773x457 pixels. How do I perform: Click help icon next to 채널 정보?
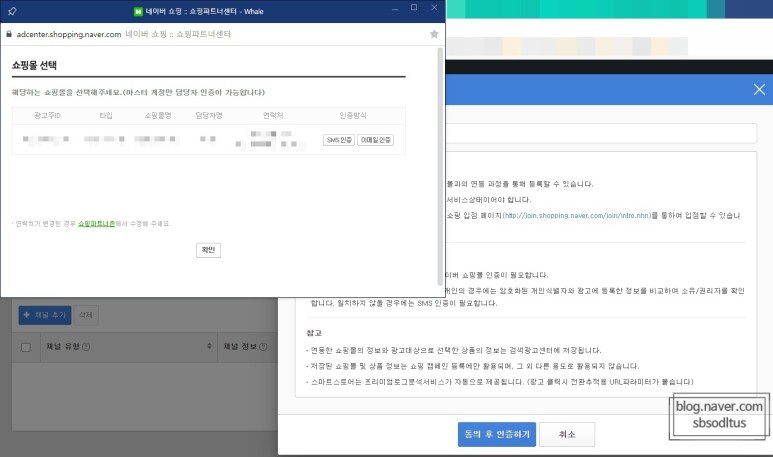click(263, 347)
